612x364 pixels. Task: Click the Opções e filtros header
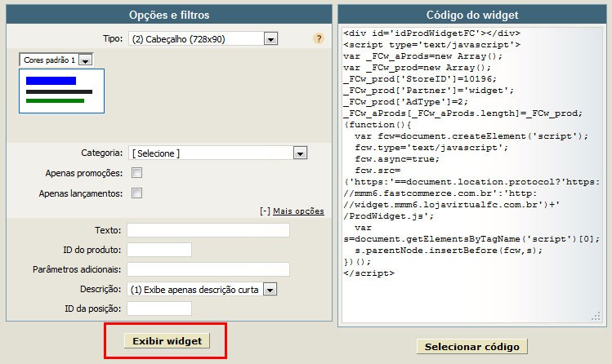pyautogui.click(x=169, y=15)
